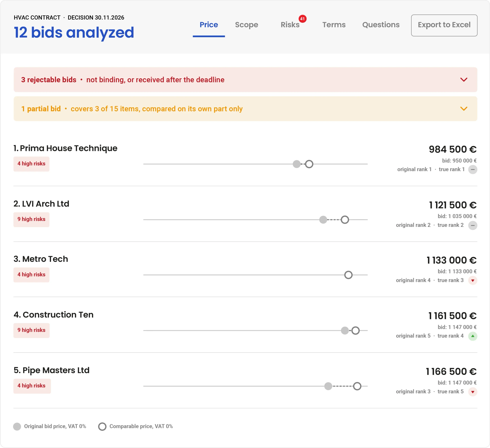
Task: Switch to the Terms tab
Action: click(x=334, y=25)
